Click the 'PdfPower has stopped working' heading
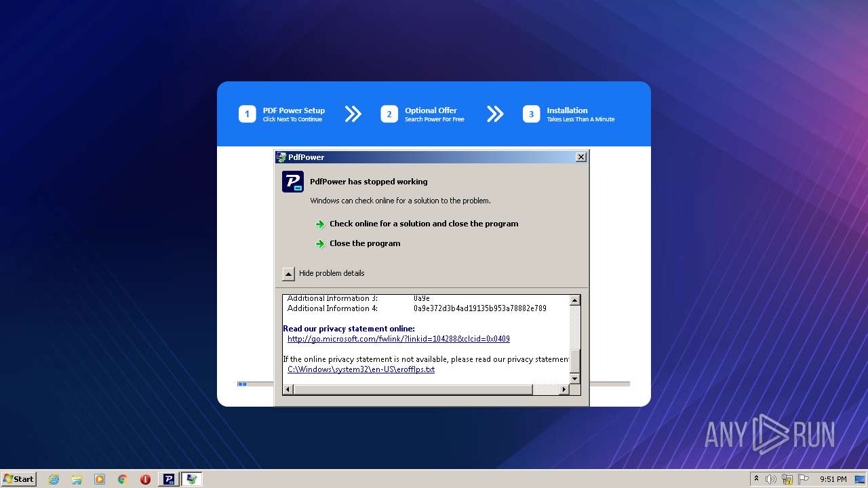Viewport: 868px width, 488px height. [368, 182]
